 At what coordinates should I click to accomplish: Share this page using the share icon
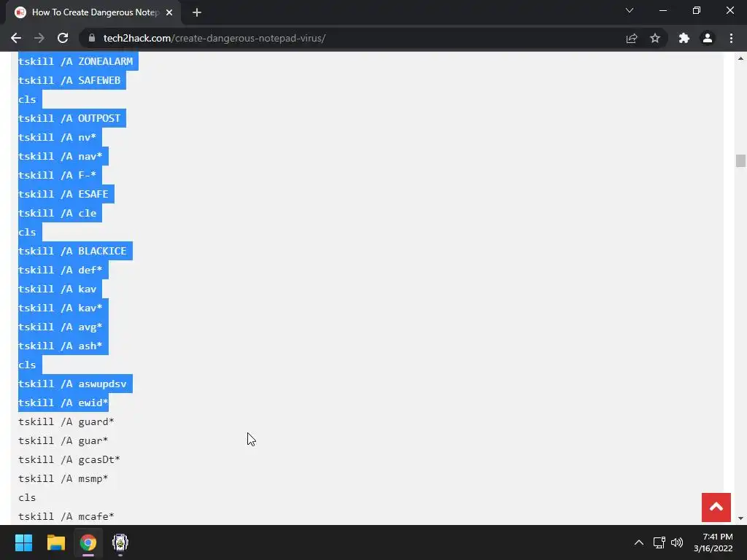coord(632,38)
